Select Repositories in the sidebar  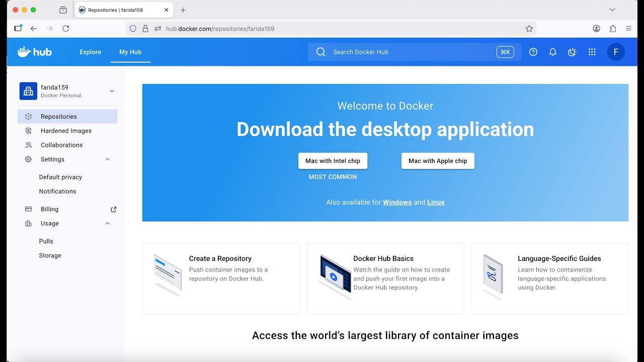[67, 117]
